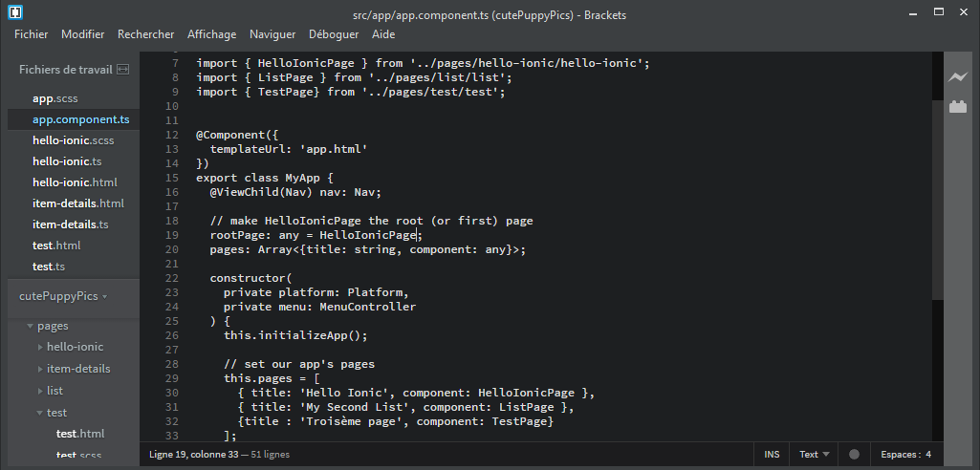Click the 'Fichiers de travail' header
This screenshot has width=980, height=470.
point(66,70)
